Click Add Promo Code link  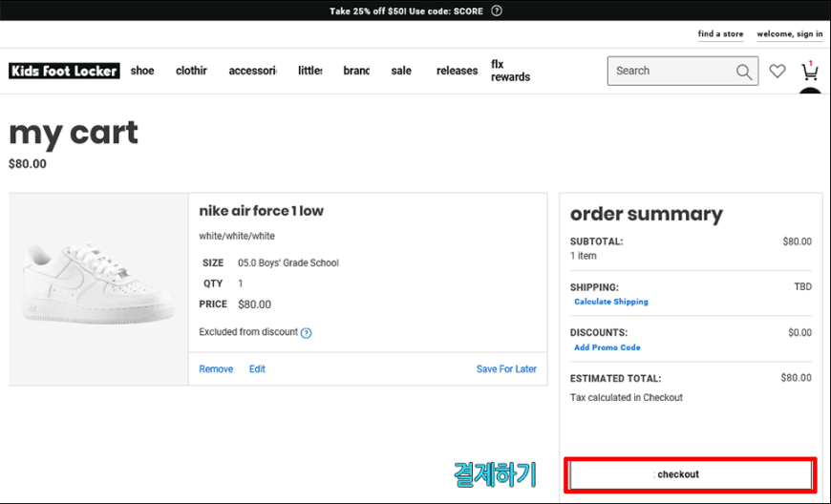[x=607, y=347]
